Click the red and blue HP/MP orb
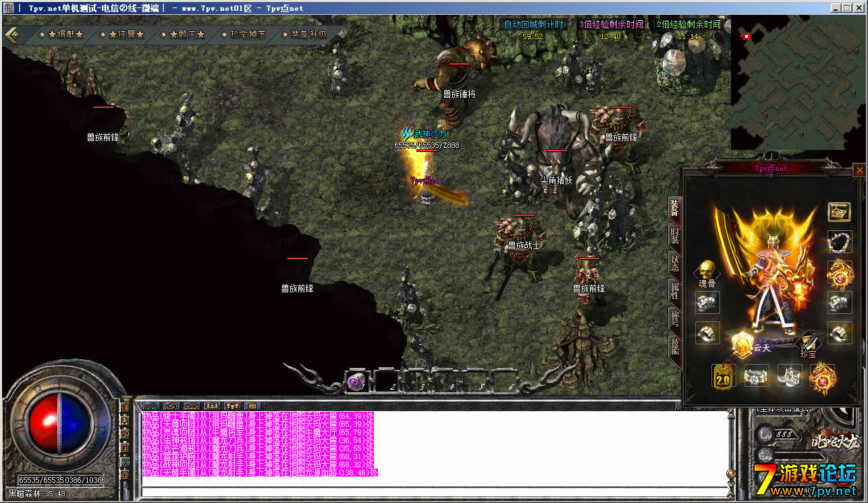Screen dimensions: 868x503 pyautogui.click(x=59, y=424)
